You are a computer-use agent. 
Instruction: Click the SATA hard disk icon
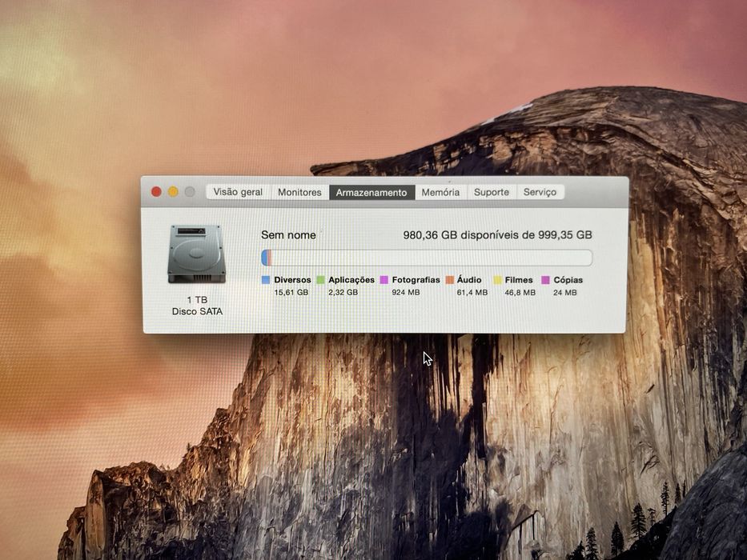coord(197,254)
